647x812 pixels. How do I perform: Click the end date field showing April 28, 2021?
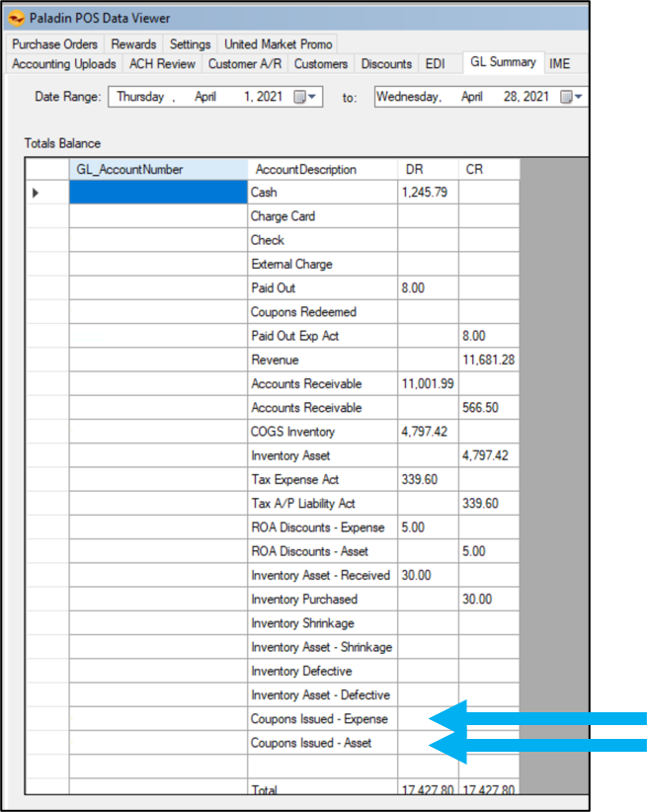481,97
